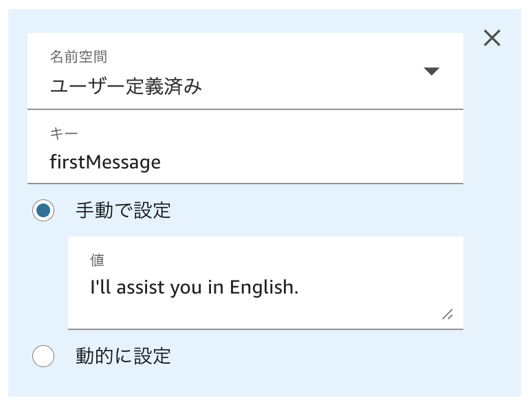Click the キー field label

click(x=64, y=133)
